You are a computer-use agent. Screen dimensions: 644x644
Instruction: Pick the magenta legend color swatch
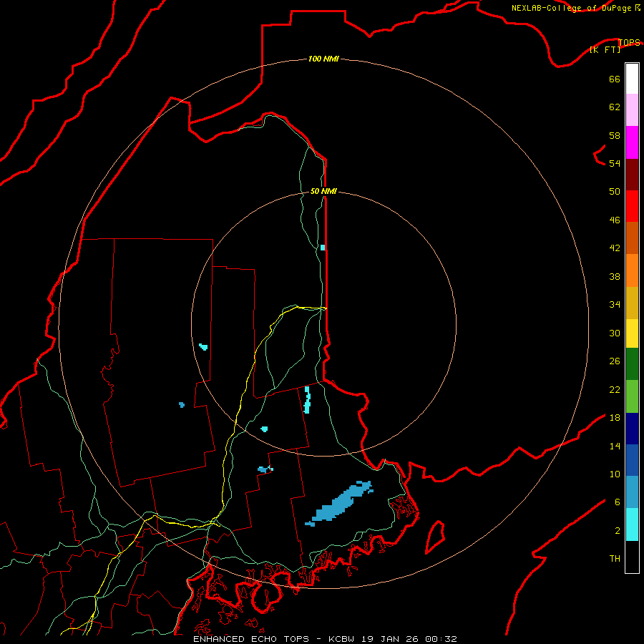(632, 142)
